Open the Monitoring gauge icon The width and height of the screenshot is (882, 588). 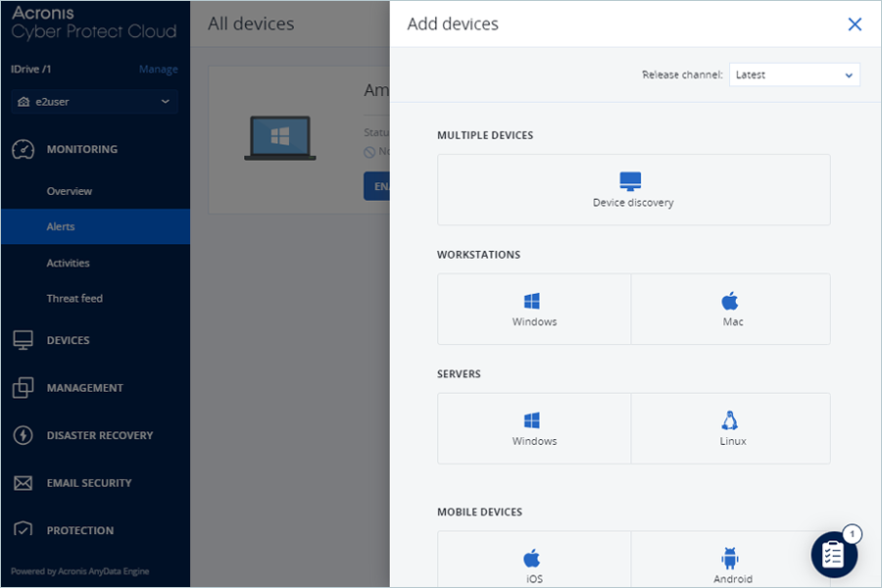pos(24,149)
